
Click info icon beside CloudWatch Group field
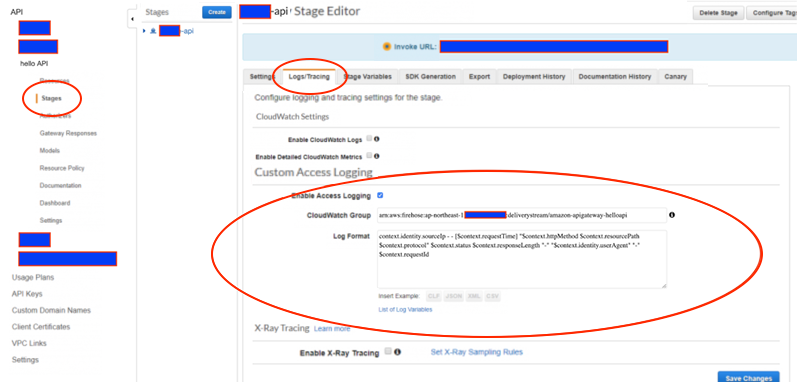pos(672,215)
